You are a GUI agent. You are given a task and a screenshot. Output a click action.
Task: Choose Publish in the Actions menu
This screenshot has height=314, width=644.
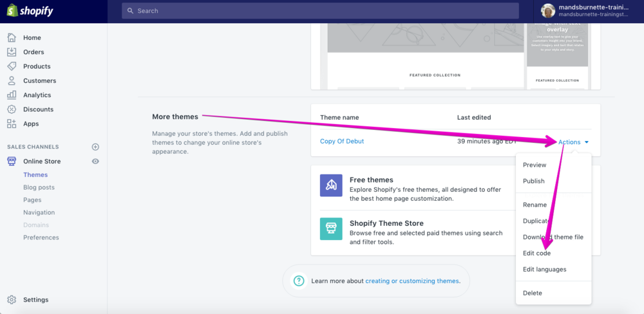click(x=533, y=181)
